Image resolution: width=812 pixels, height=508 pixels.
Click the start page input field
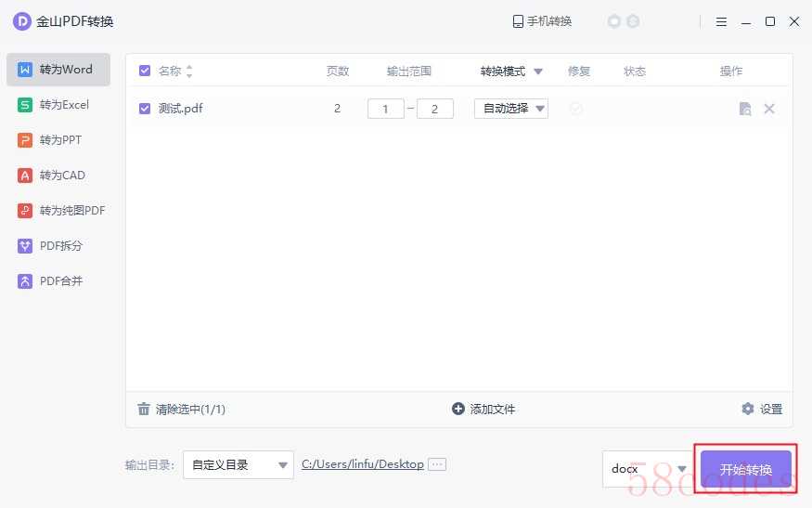pos(386,109)
